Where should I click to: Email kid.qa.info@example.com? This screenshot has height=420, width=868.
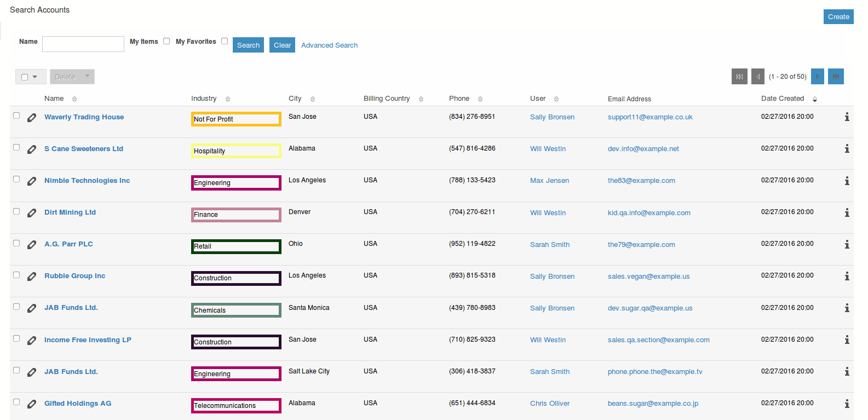[x=649, y=213]
